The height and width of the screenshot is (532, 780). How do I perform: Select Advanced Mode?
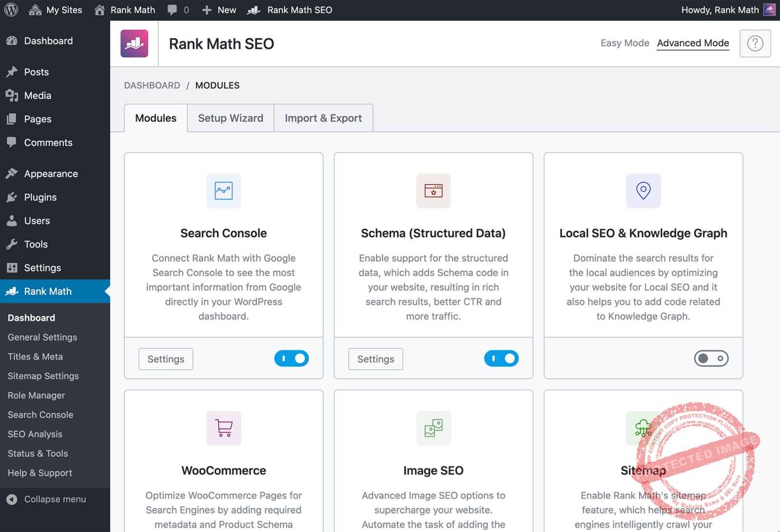point(693,43)
